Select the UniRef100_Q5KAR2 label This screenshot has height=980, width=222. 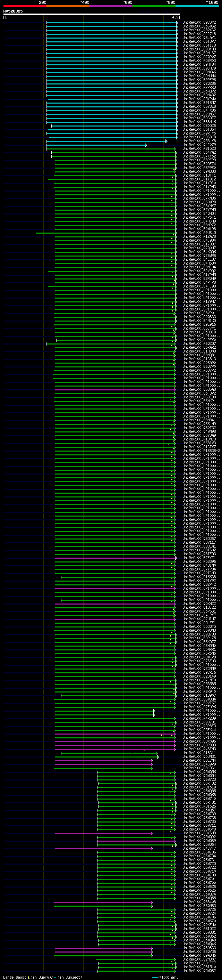[x=199, y=347]
